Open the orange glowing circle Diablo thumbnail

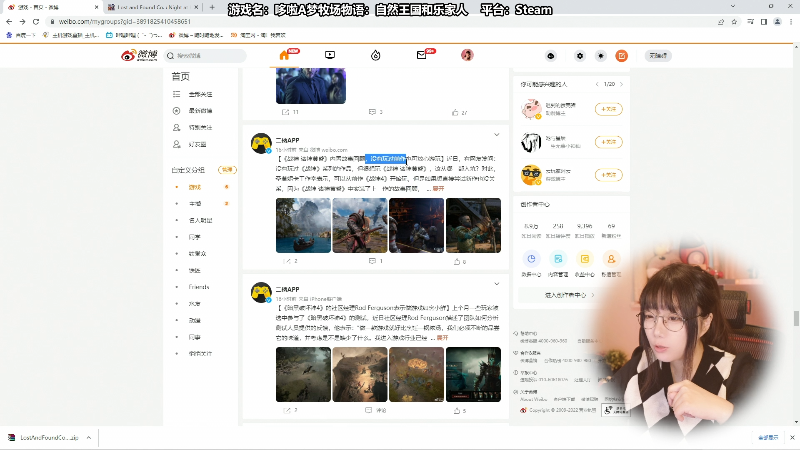416,374
